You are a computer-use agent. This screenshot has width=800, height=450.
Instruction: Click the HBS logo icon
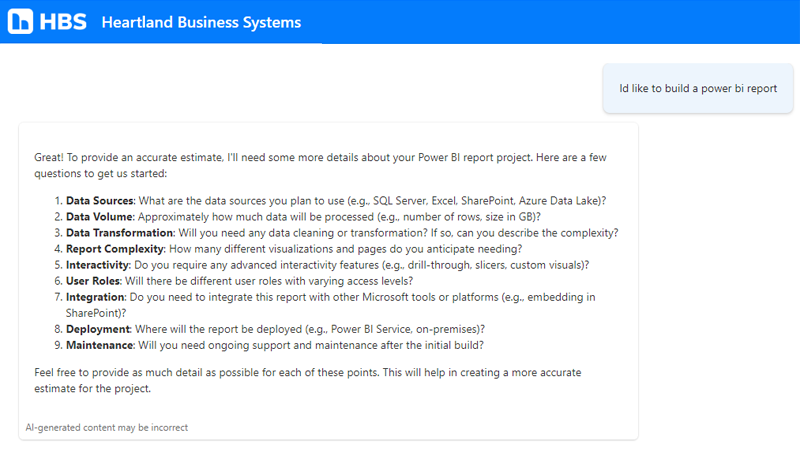(x=20, y=21)
